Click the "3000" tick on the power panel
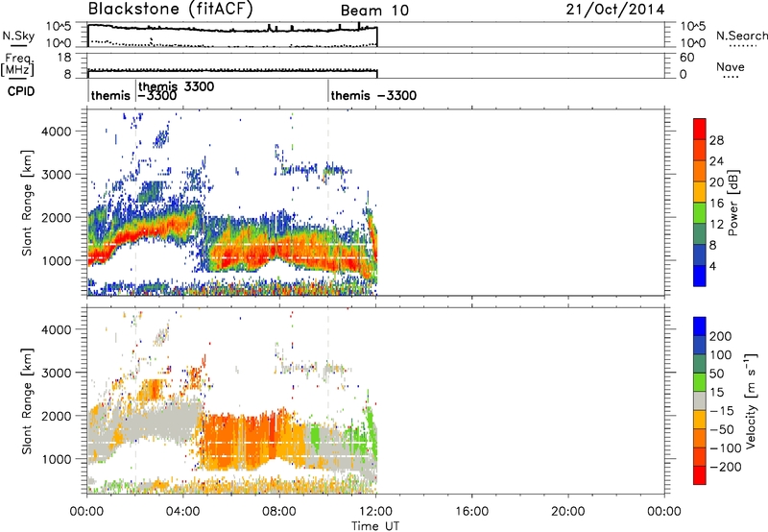Screen dimensions: 768x532 [x=57, y=175]
